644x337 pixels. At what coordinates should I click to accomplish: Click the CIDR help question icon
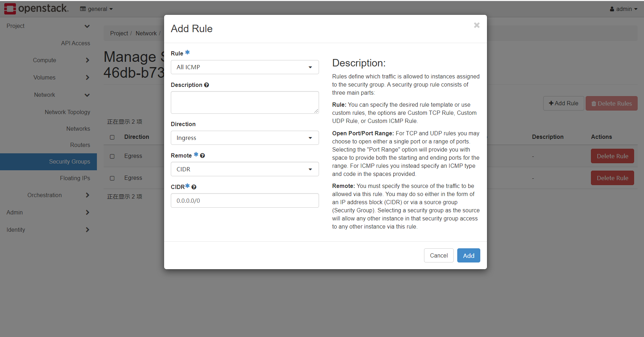[x=194, y=187]
